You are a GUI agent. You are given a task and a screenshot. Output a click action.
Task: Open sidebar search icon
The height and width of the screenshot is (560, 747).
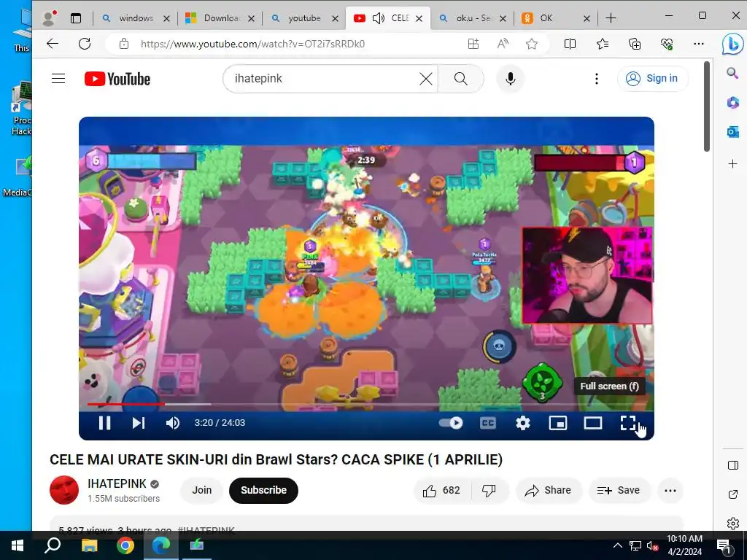pos(732,73)
